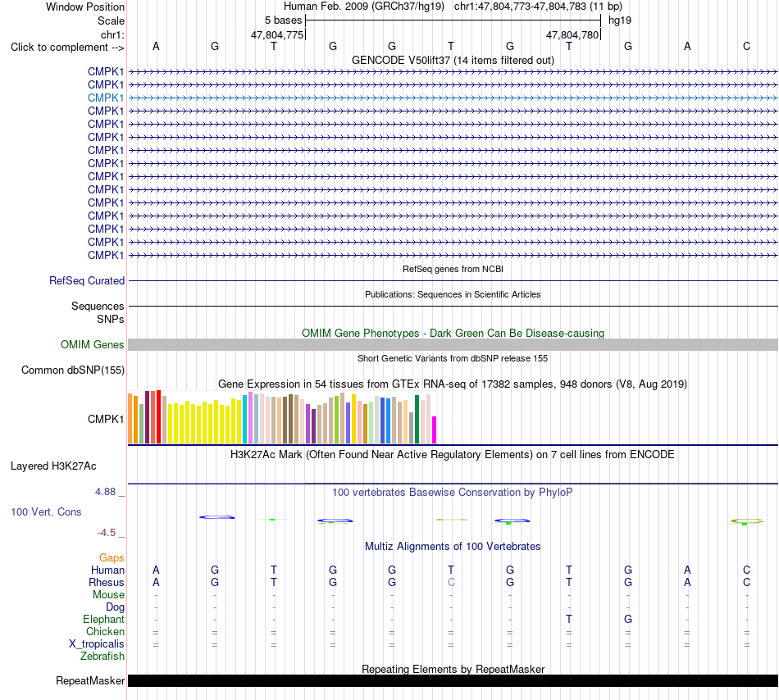The image size is (779, 700).
Task: Click the Rhesus species label
Action: (107, 582)
